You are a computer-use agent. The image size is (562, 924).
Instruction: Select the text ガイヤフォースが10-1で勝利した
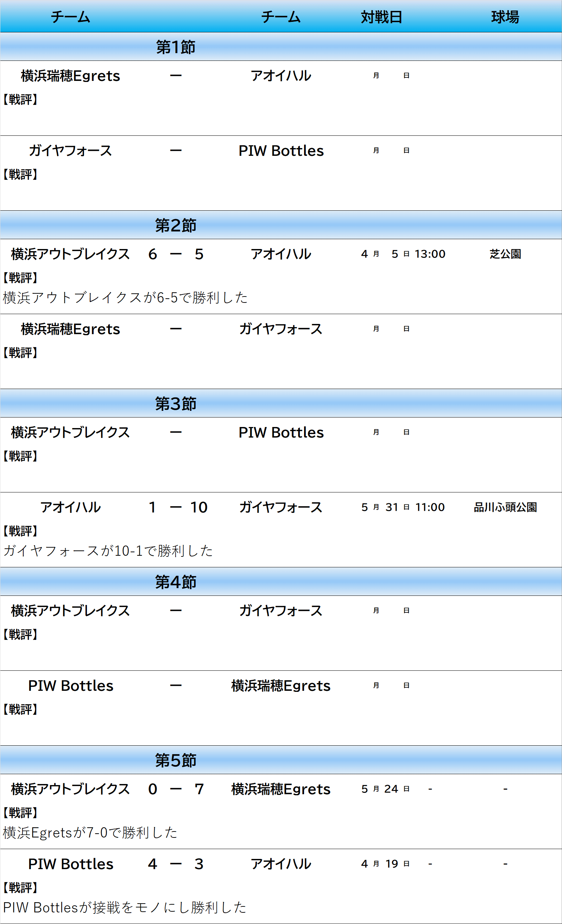(x=108, y=550)
